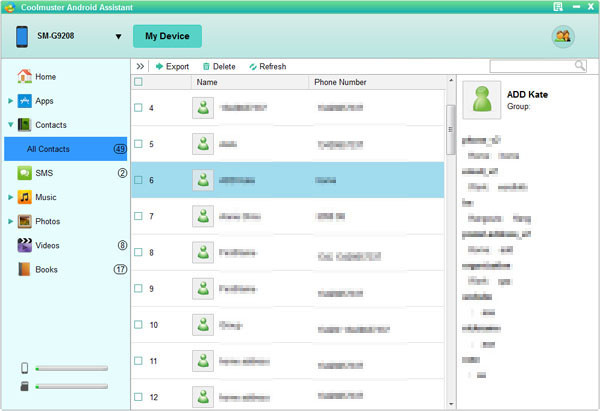Image resolution: width=600 pixels, height=411 pixels.
Task: Click the search magnifier icon
Action: (x=580, y=66)
